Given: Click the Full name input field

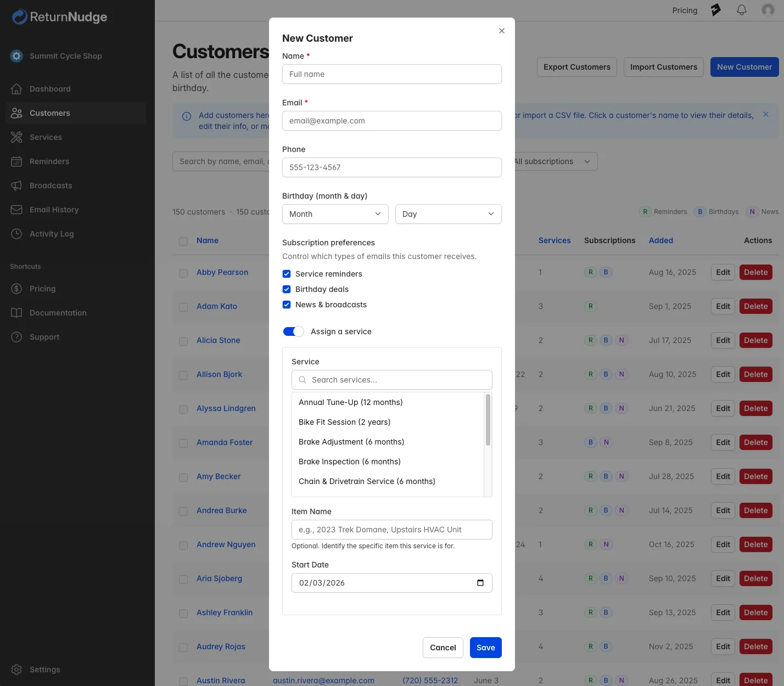Looking at the screenshot, I should tap(391, 74).
